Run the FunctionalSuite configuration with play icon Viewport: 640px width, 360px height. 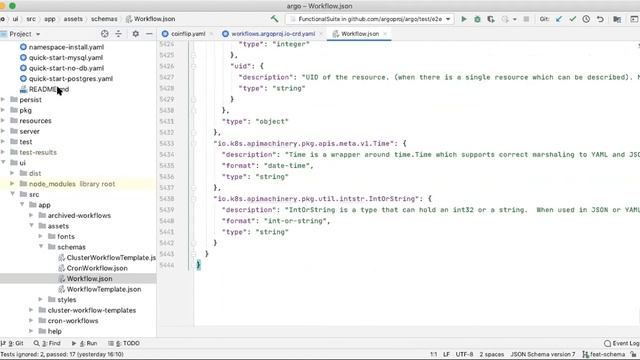(464, 19)
